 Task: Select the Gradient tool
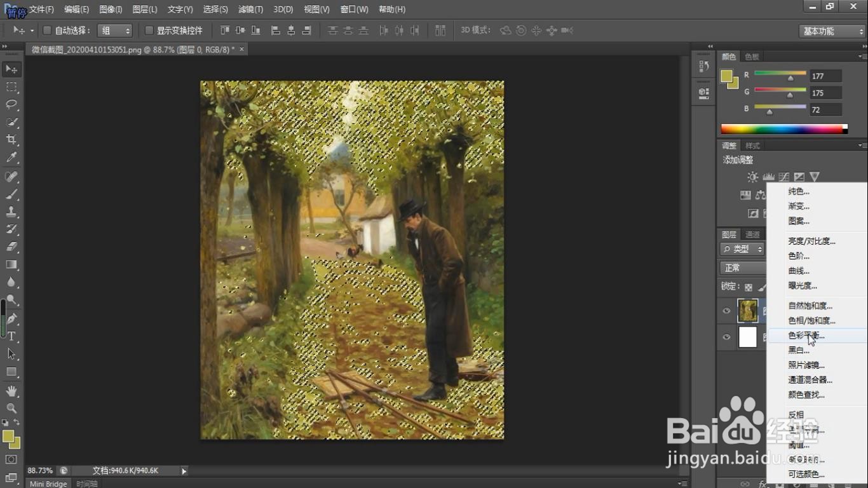coord(11,265)
